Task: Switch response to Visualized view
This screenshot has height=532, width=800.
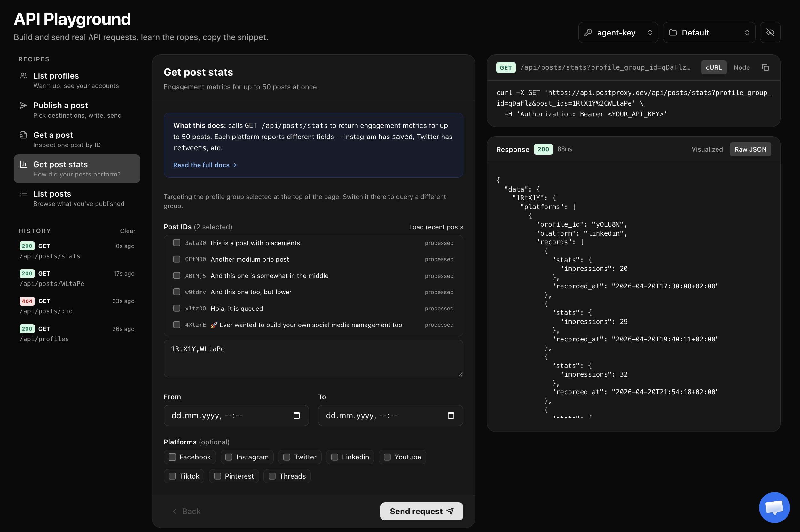Action: 707,149
